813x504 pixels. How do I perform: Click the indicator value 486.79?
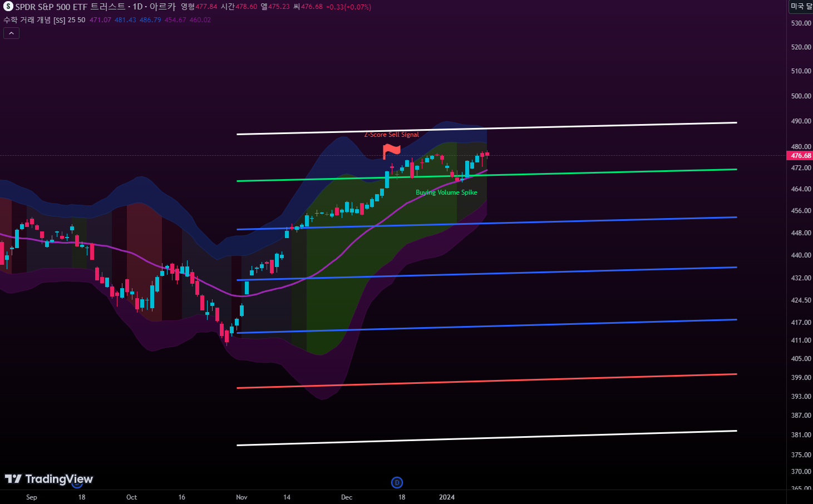tap(150, 20)
